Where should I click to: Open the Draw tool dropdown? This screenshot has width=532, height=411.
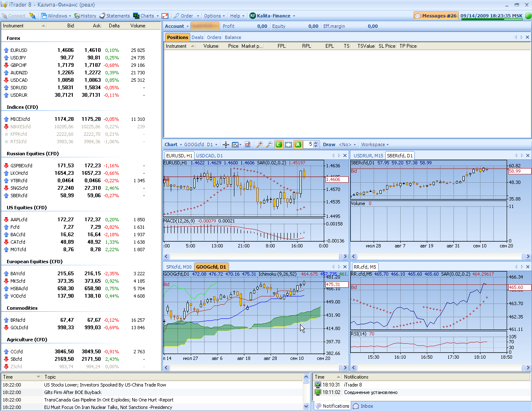pyautogui.click(x=347, y=144)
